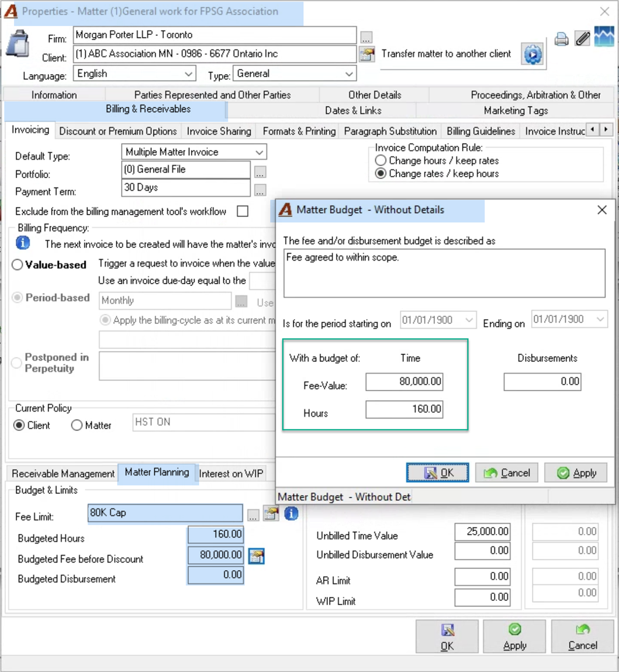Click the Disbursements budget field
The image size is (619, 672).
[543, 382]
